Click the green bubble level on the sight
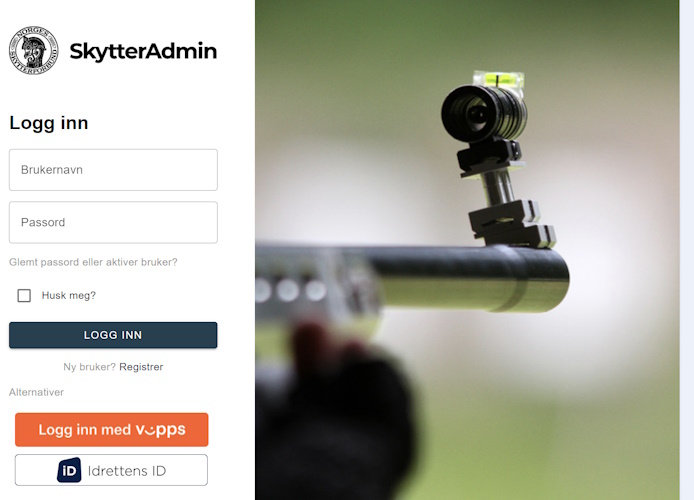 click(499, 80)
